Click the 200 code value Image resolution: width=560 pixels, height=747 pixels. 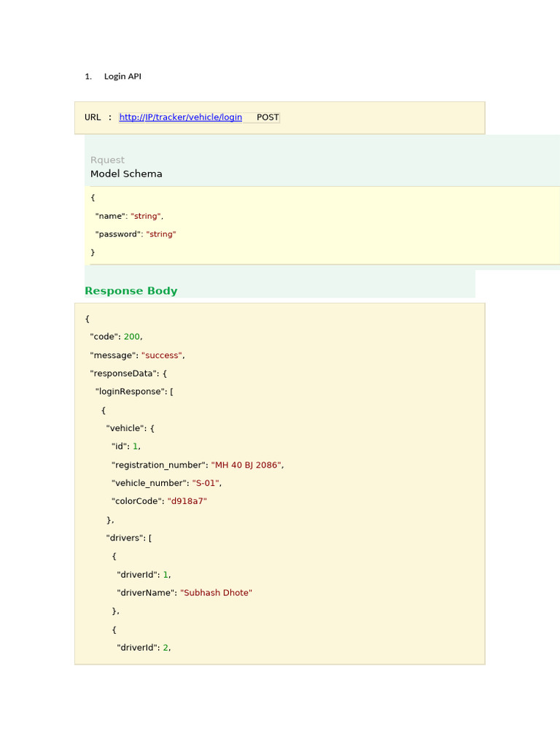(x=131, y=337)
